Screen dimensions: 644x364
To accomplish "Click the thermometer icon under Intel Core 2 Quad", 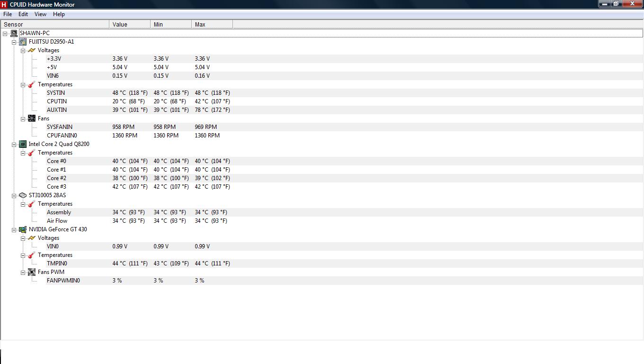I will point(32,153).
